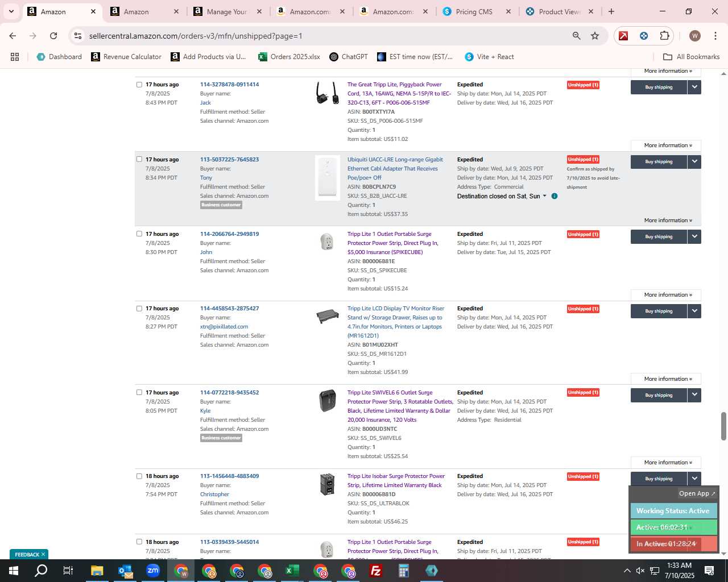Click Active timer green bar
The width and height of the screenshot is (728, 582).
(x=673, y=527)
